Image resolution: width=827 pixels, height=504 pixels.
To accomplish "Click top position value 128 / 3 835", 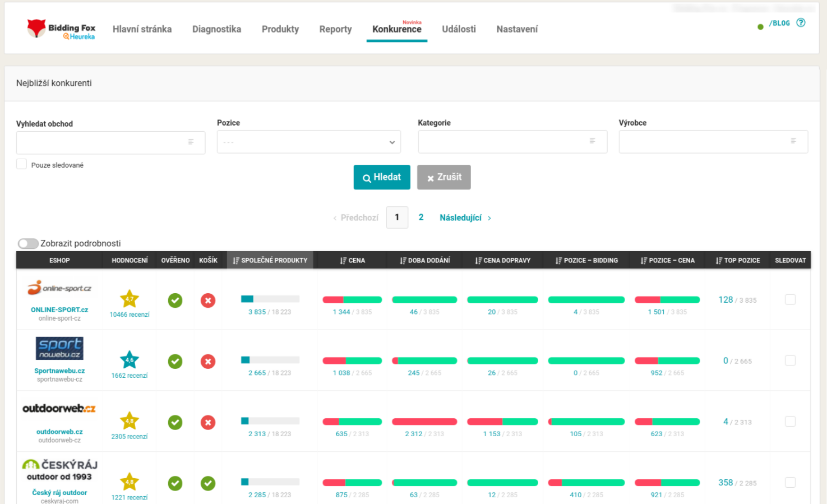I will (737, 300).
